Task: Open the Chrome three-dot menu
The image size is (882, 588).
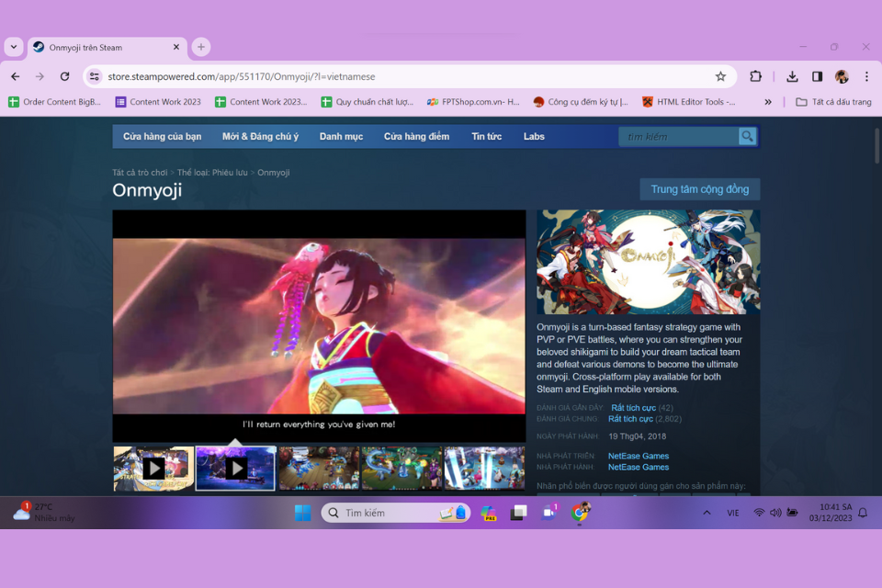Action: (866, 76)
